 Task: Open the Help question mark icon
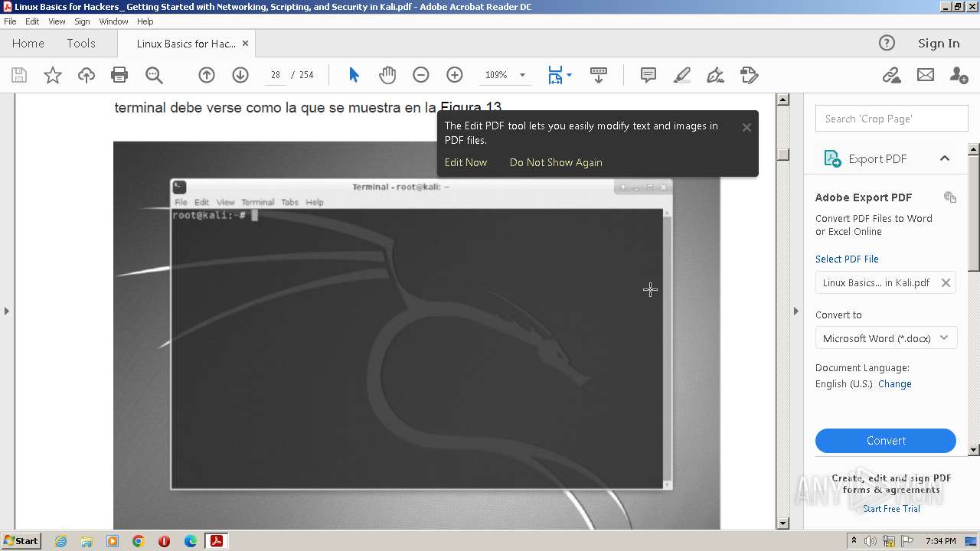(x=887, y=43)
